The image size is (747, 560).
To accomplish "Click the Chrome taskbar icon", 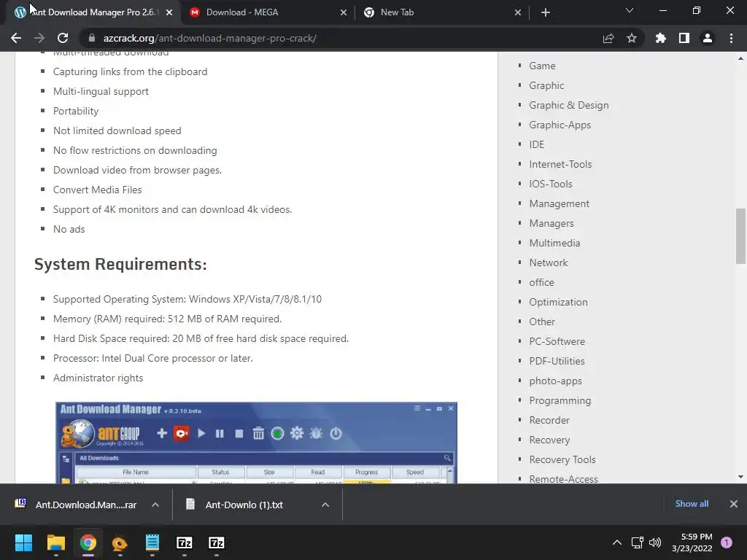I will 88,542.
